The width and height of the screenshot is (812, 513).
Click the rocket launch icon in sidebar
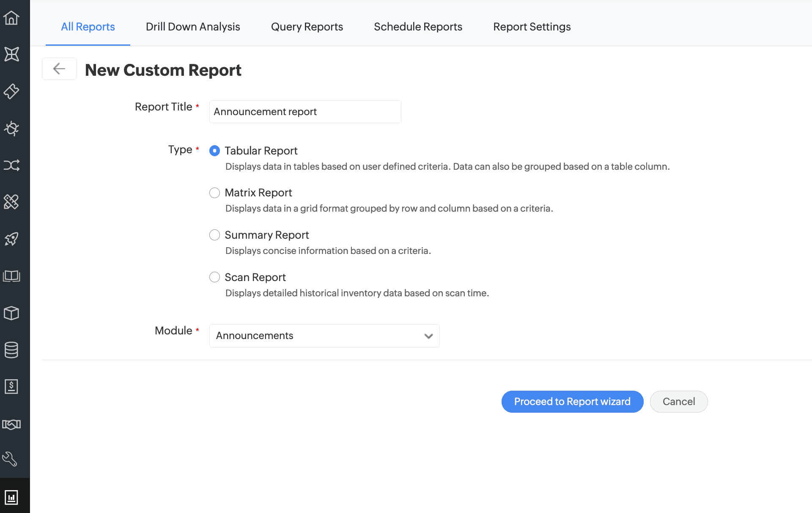(11, 239)
